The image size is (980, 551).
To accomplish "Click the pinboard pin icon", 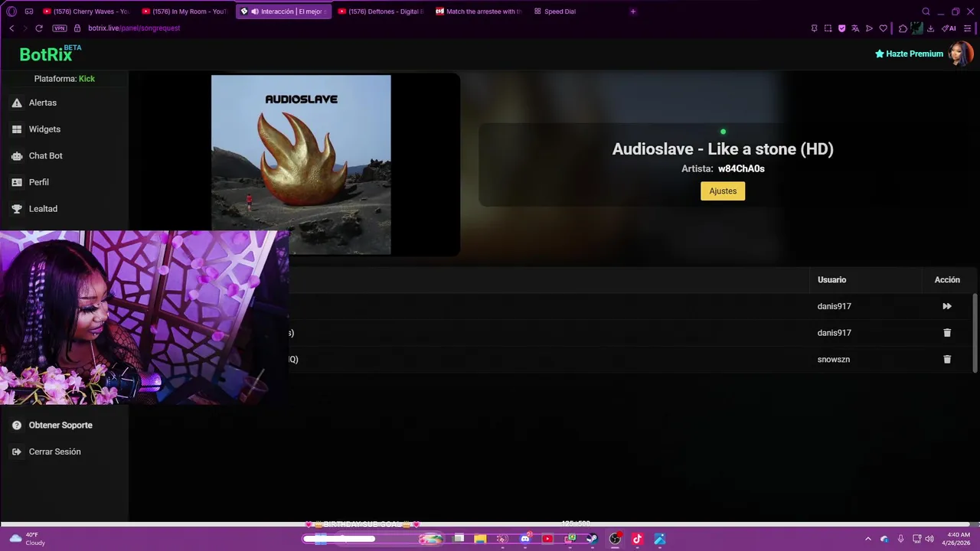I will [x=814, y=28].
